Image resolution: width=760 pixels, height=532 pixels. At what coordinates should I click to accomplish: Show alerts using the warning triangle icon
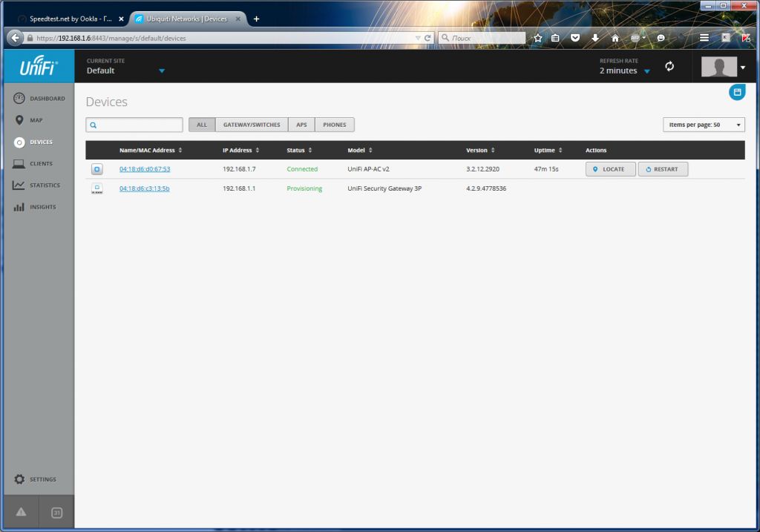coord(21,512)
